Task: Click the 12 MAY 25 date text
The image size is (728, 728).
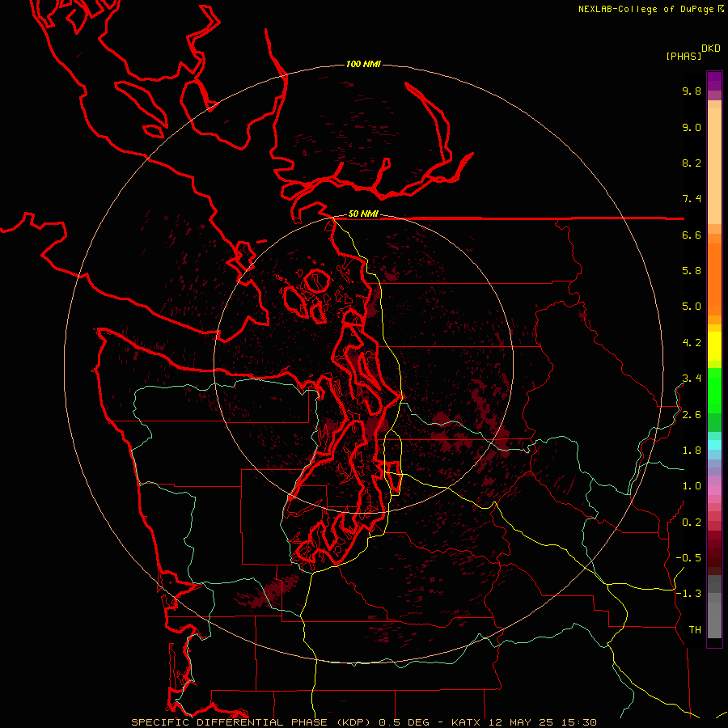Action: click(521, 722)
